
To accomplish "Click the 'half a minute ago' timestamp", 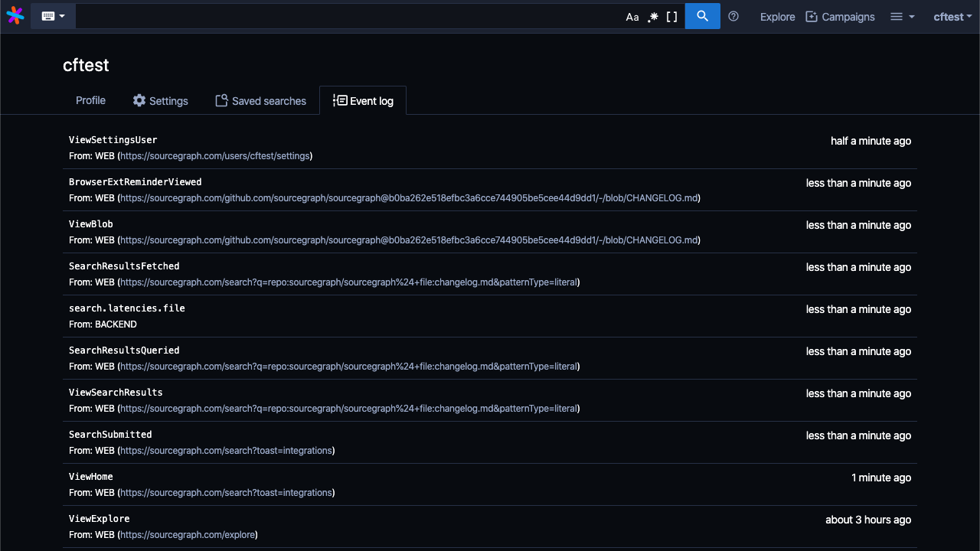I will [x=871, y=141].
